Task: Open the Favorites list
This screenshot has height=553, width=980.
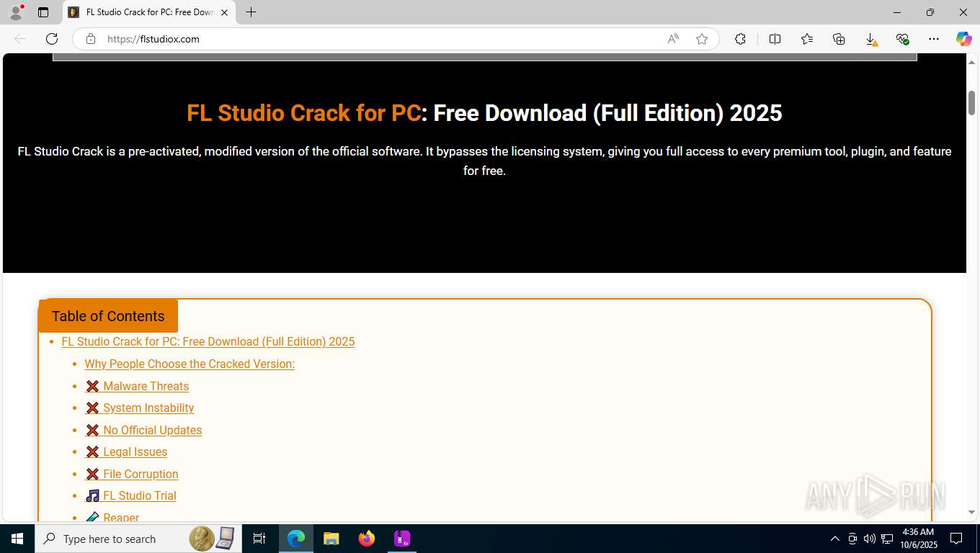Action: point(807,39)
